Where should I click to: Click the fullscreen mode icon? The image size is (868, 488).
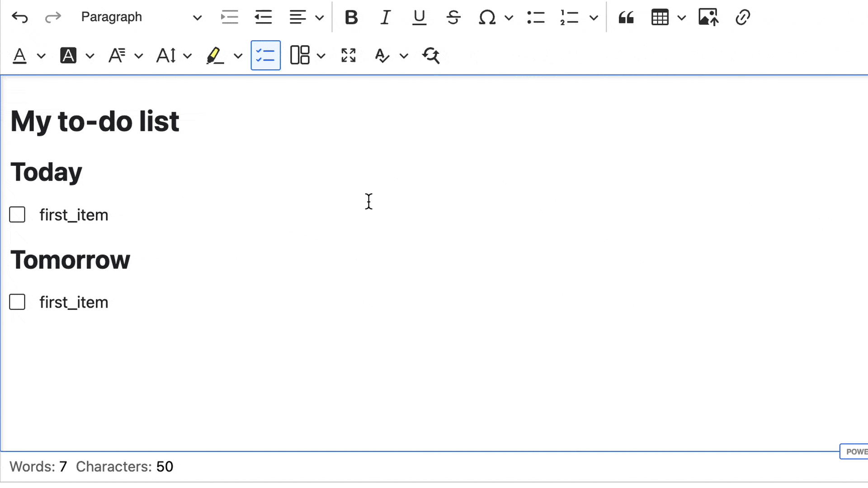point(349,56)
